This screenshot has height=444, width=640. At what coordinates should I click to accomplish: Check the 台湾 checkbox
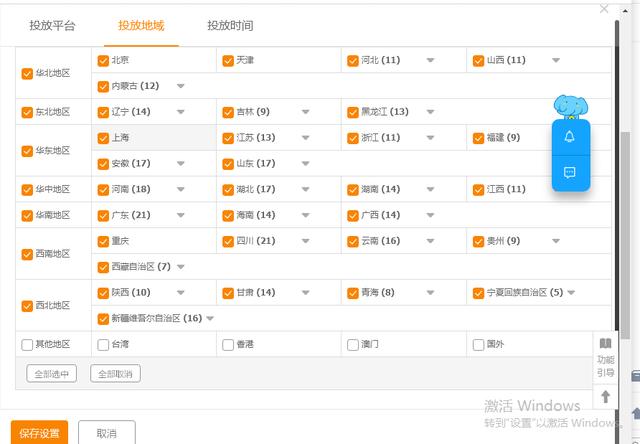pyautogui.click(x=103, y=345)
